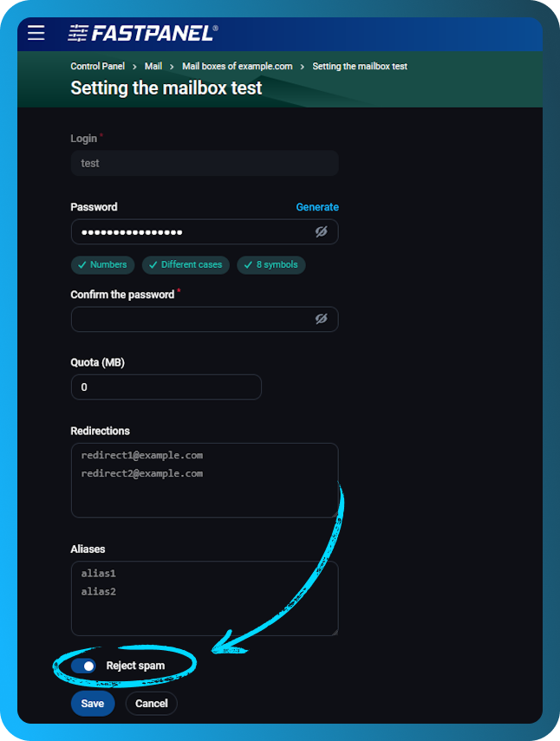Image resolution: width=560 pixels, height=741 pixels.
Task: Navigate to Control Panel via breadcrumb
Action: [x=97, y=66]
